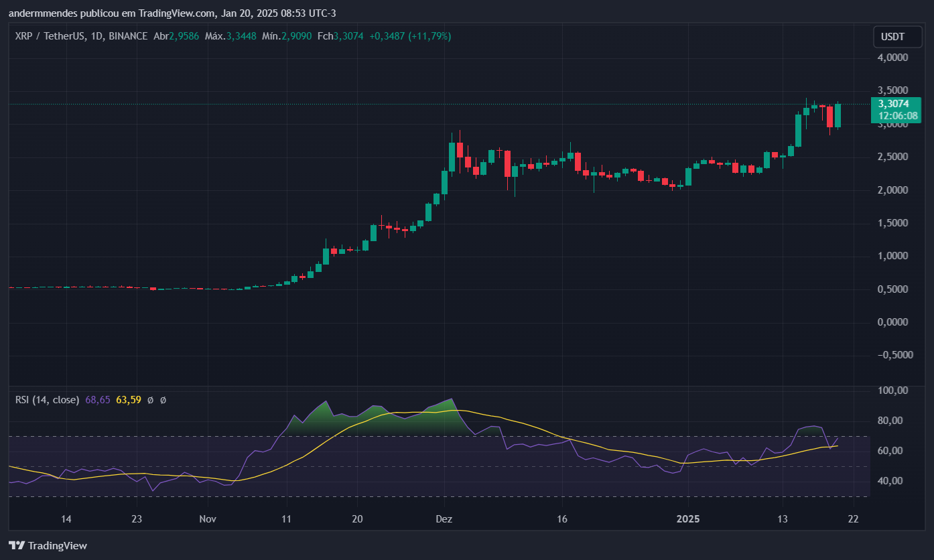
Task: Click the current price label 3,3074
Action: pyautogui.click(x=893, y=104)
